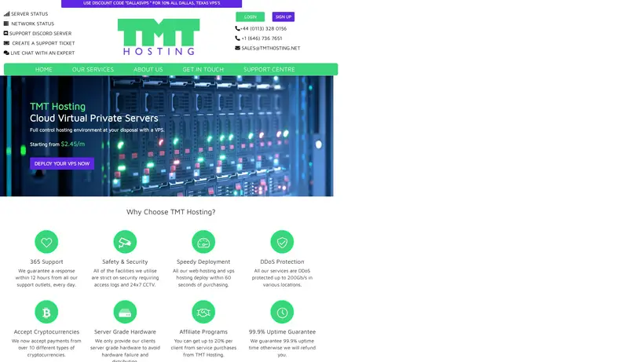
Task: Click the Accept Cryptocurrencies bitcoin icon
Action: [46, 312]
